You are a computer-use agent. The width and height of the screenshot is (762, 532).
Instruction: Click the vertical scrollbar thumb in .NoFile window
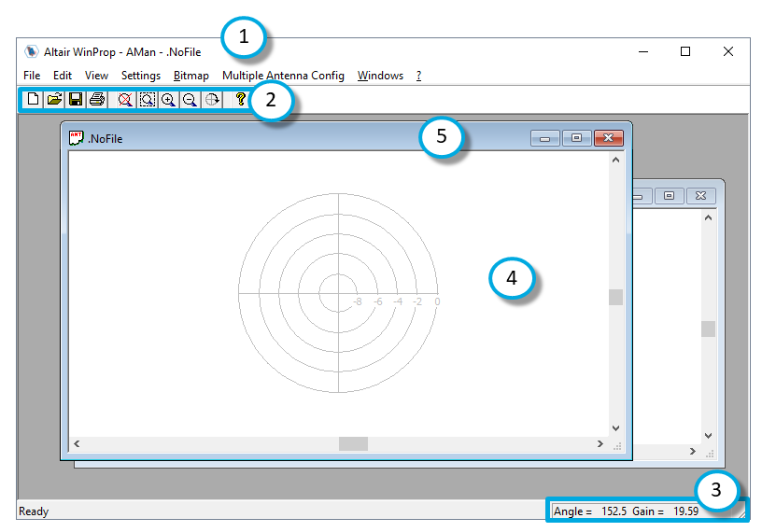(x=615, y=297)
